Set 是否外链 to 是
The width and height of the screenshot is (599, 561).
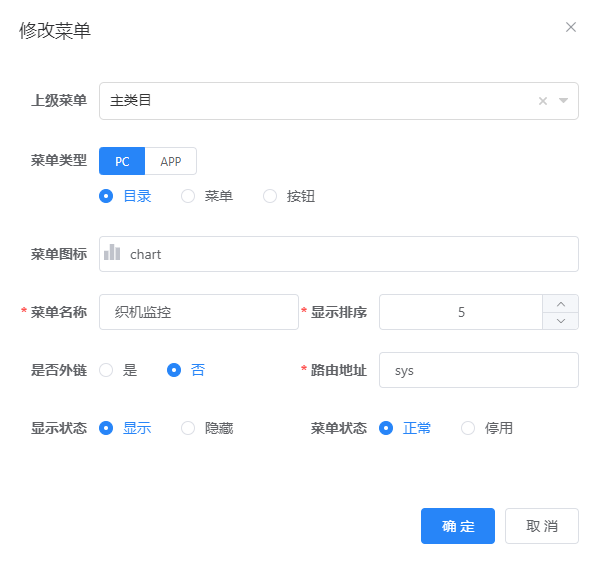(118, 370)
